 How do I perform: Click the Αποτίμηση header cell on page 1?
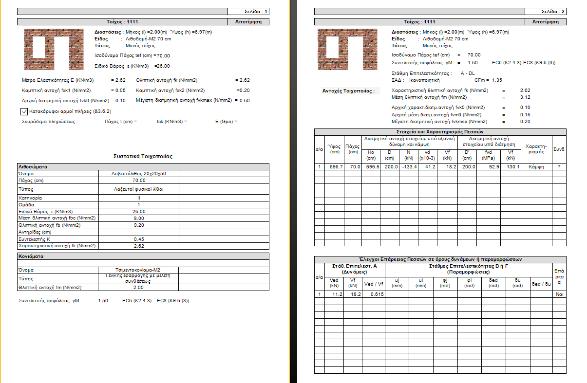pos(249,22)
